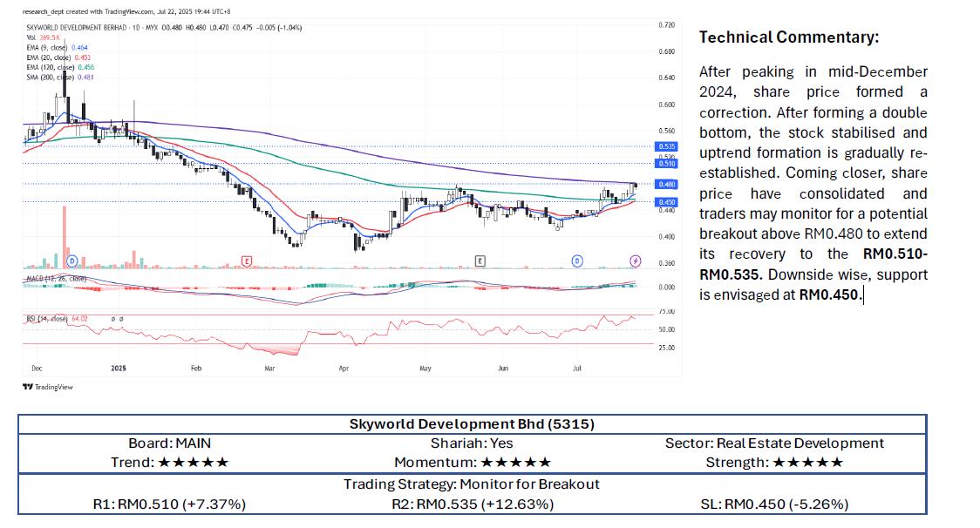Click the 'Shariah: Yes' cell
This screenshot has height=528, width=980.
(472, 443)
